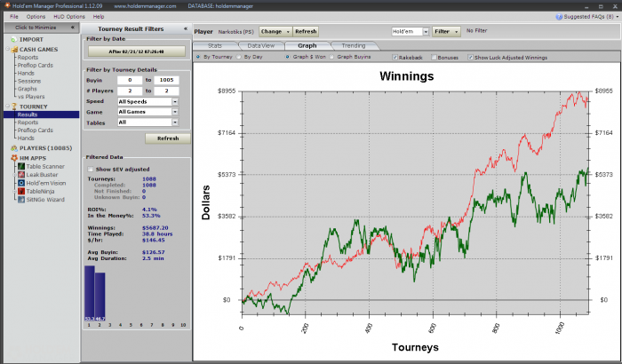Select the Graph tab
This screenshot has width=622, height=364.
[307, 45]
